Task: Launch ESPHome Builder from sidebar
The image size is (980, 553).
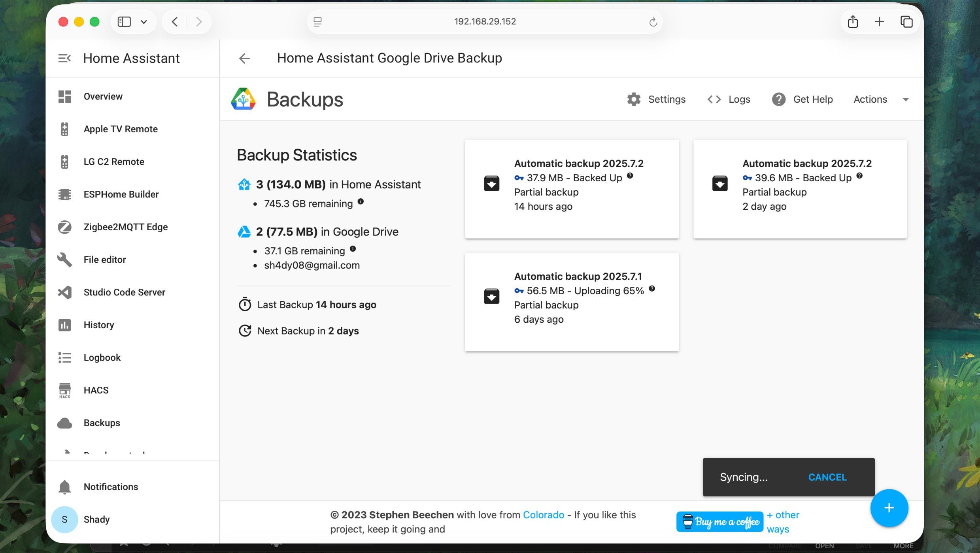Action: (x=121, y=194)
